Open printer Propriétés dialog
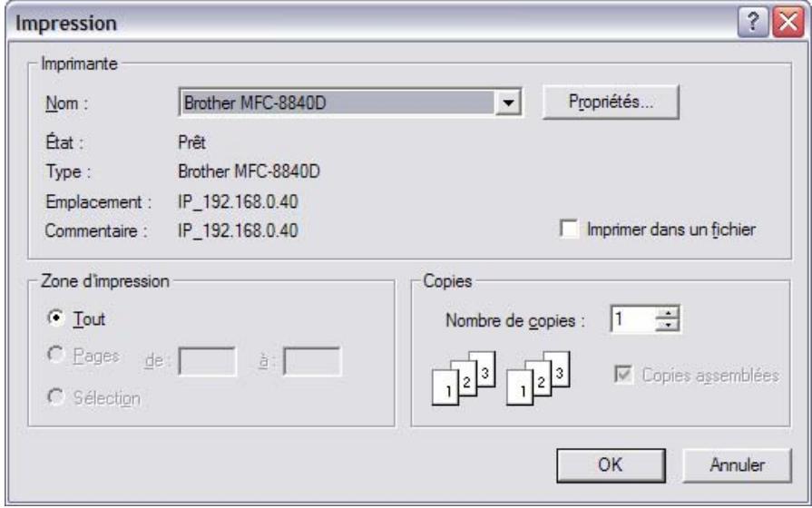 (x=611, y=102)
